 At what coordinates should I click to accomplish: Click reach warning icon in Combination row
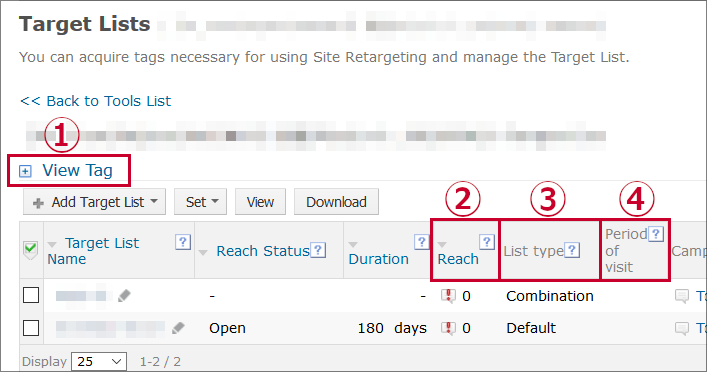[x=448, y=296]
